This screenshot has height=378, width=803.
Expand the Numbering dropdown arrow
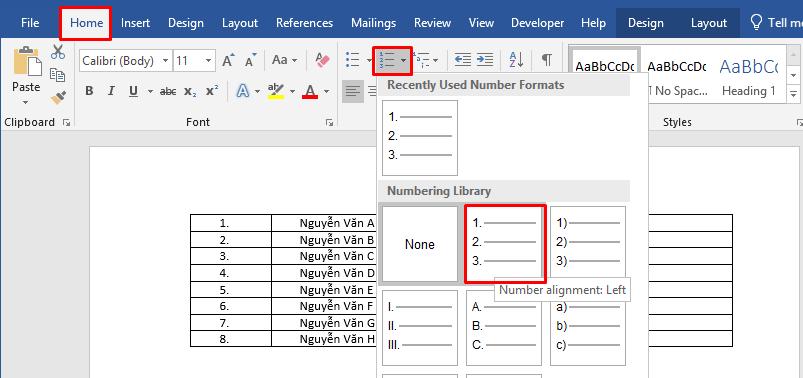point(404,61)
